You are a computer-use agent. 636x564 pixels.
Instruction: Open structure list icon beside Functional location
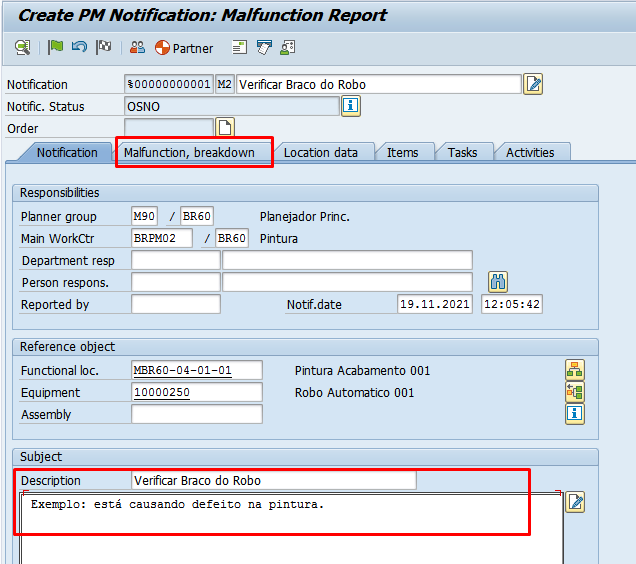click(x=574, y=370)
